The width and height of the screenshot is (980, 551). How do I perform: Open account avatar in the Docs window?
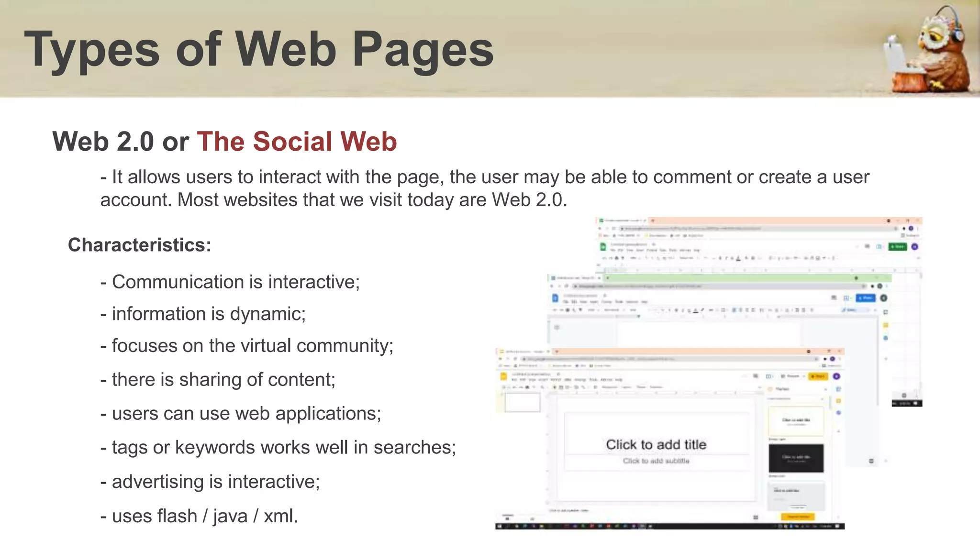[x=884, y=298]
